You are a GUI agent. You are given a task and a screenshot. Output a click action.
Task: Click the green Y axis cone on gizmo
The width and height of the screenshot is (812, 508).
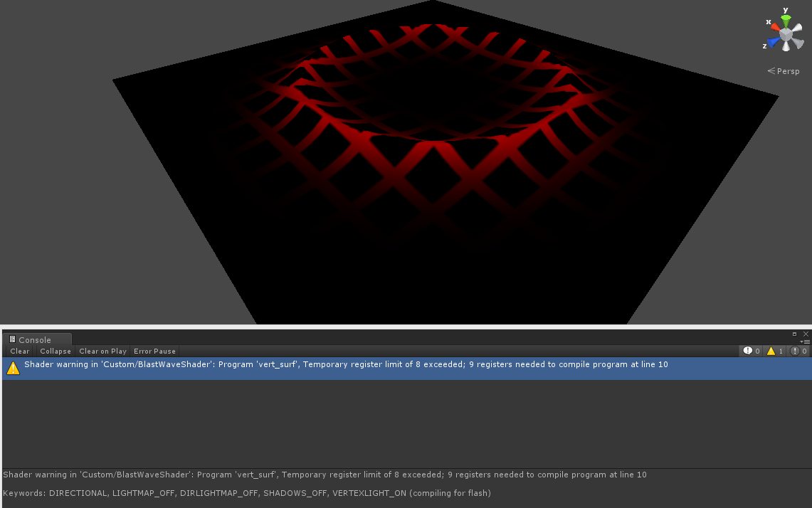tap(786, 20)
